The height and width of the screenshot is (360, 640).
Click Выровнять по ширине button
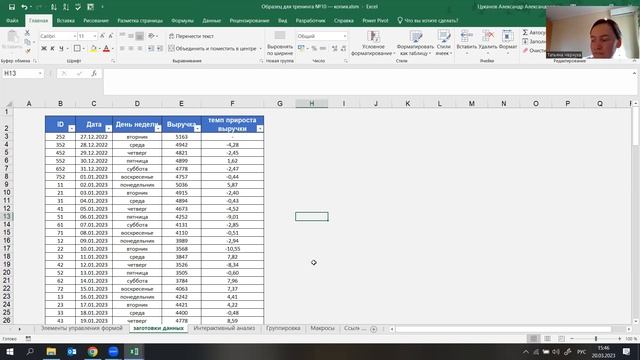pos(280,43)
